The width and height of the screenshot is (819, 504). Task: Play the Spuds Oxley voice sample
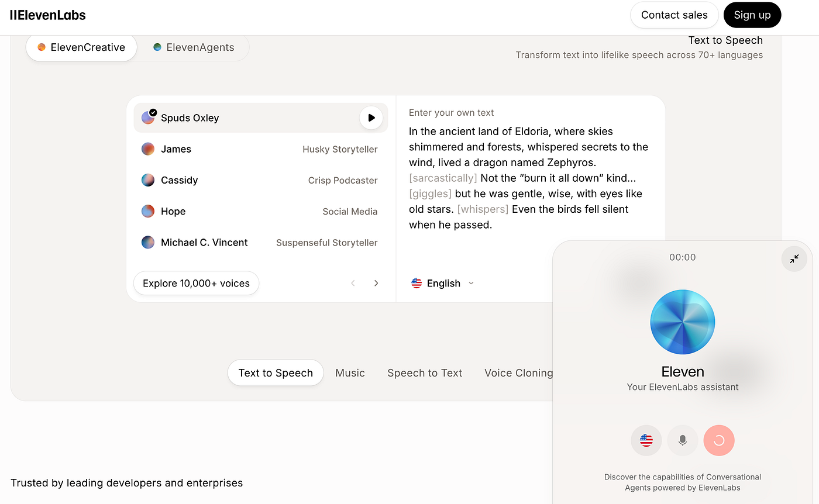(x=371, y=118)
